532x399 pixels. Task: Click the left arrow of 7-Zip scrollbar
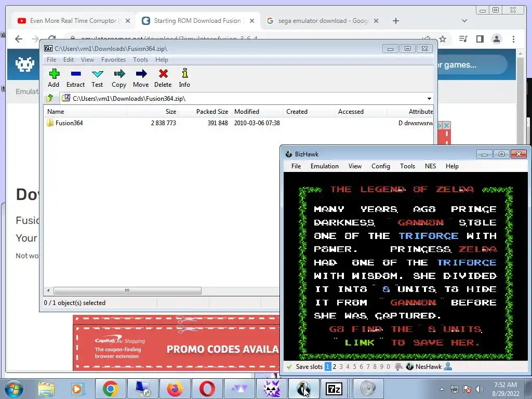(x=48, y=291)
